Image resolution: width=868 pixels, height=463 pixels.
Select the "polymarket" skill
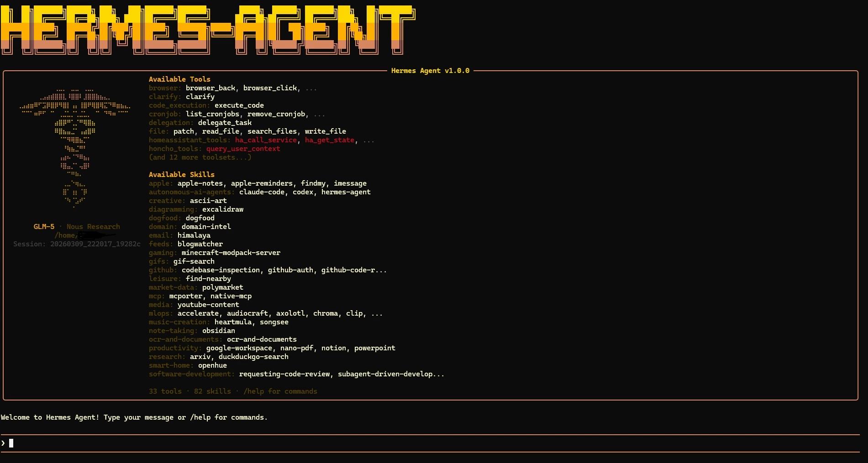point(223,287)
